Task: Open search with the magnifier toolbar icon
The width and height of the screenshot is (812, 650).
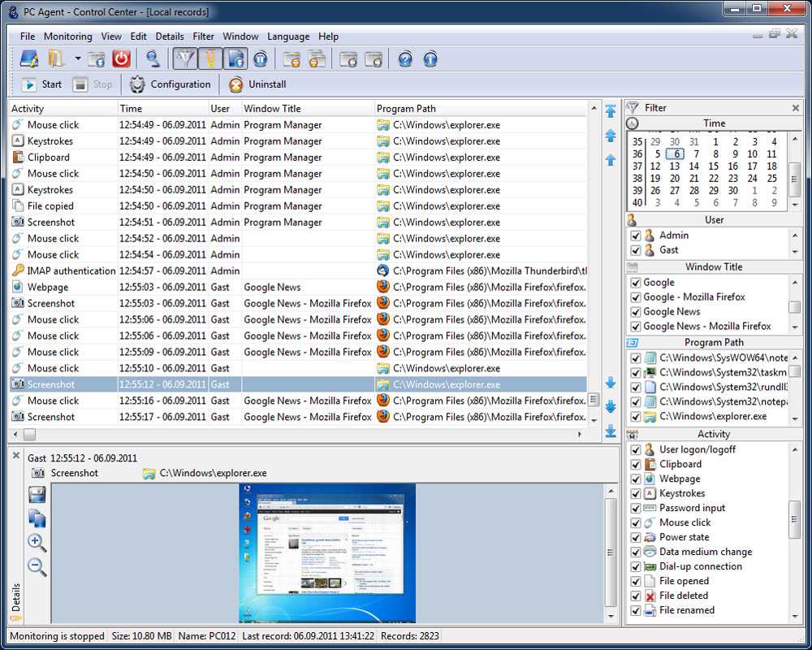Action: pyautogui.click(x=153, y=58)
